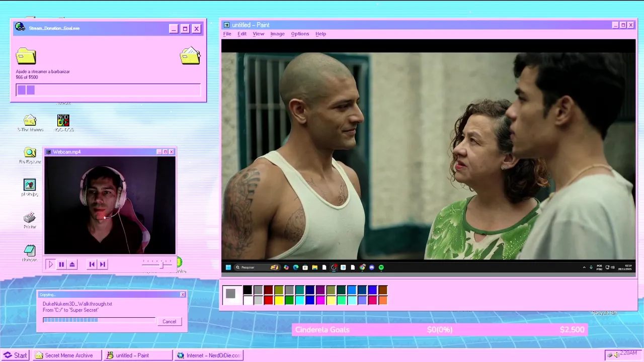Click the $2,500 goal amount
The height and width of the screenshot is (362, 644).
(572, 330)
